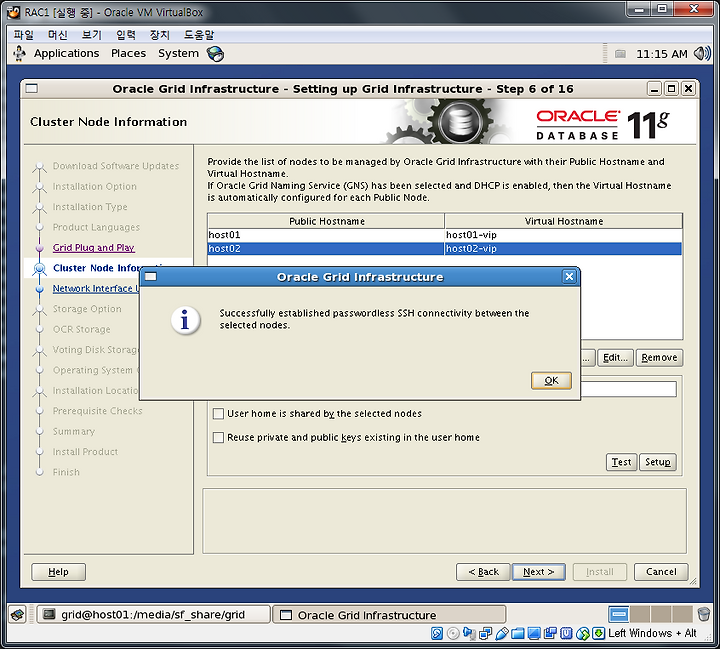The width and height of the screenshot is (720, 649).
Task: Open the message dialog's window menu icon
Action: (x=151, y=277)
